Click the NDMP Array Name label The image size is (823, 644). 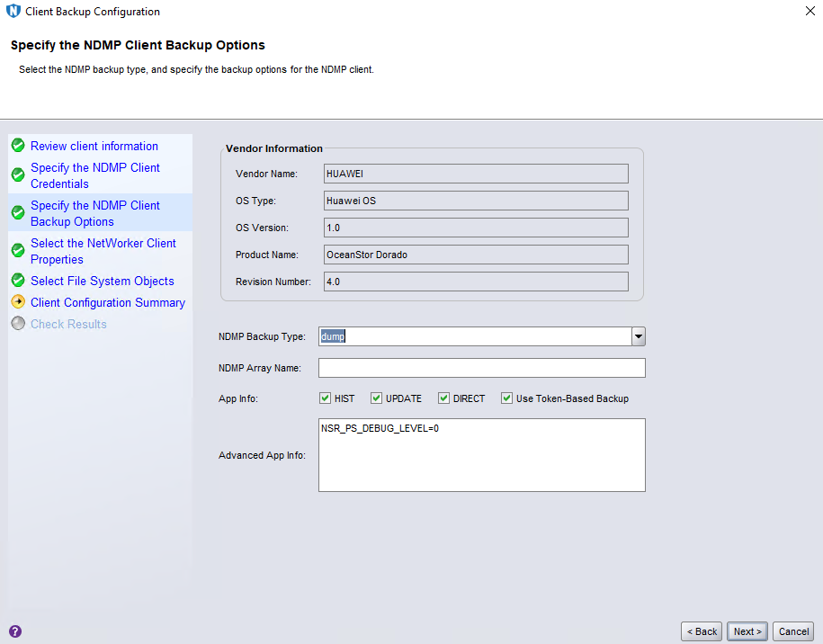point(260,368)
